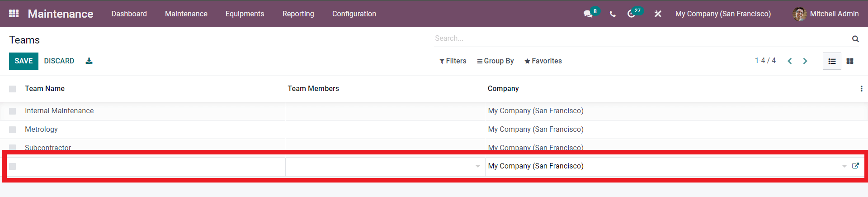Viewport: 868px width, 197px height.
Task: Tick the select-all checkbox in header
Action: (x=12, y=89)
